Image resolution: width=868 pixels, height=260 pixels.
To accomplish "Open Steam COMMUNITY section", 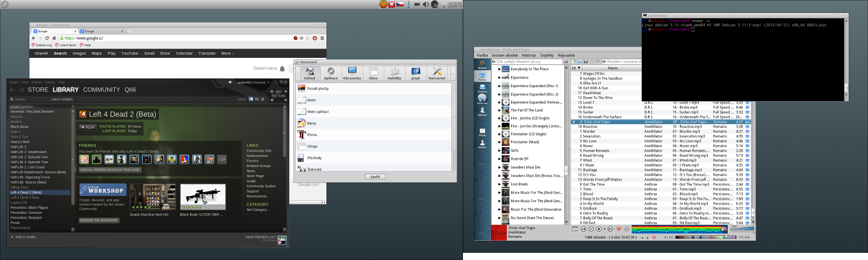I will tap(102, 90).
